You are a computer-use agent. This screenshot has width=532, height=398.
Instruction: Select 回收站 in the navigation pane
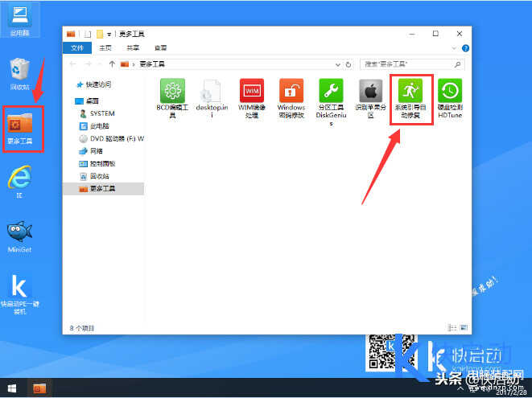pyautogui.click(x=94, y=176)
